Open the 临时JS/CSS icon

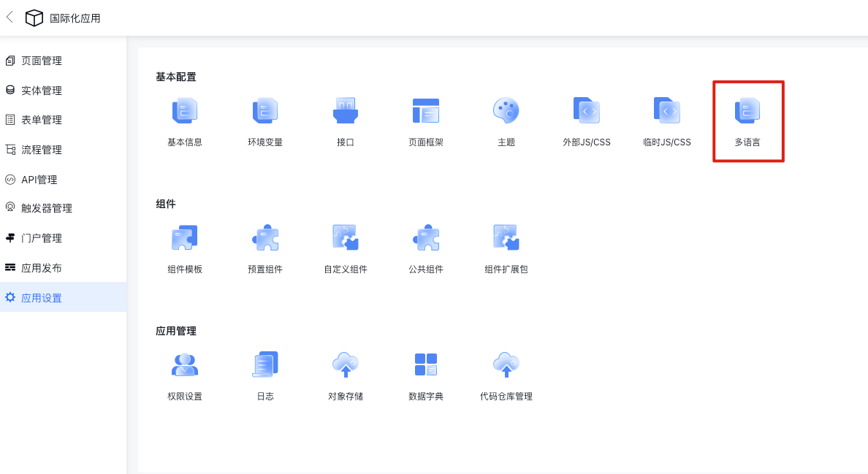pos(666,112)
